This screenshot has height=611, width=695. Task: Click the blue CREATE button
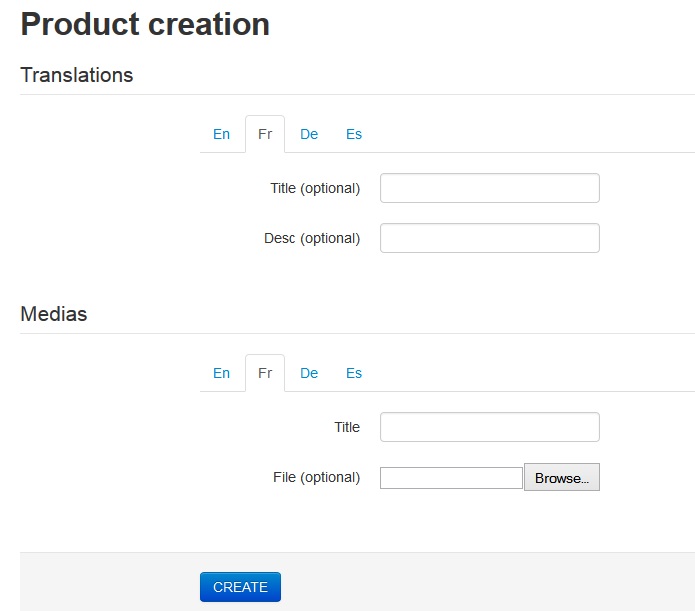(240, 587)
